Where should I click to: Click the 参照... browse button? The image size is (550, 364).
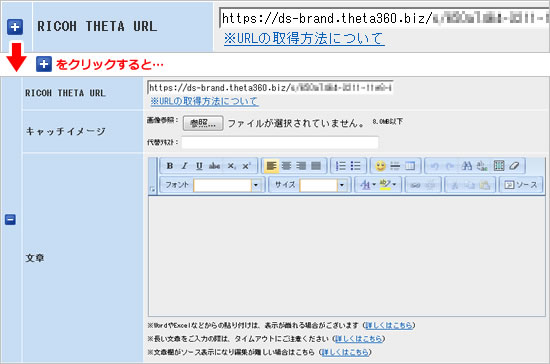tap(203, 123)
